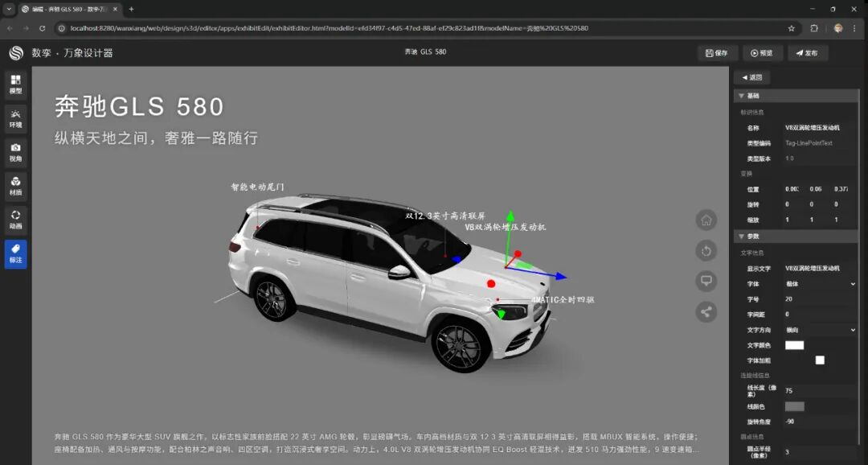Click the Tag-LinePointText type code field
Image resolution: width=868 pixels, height=465 pixels.
pyautogui.click(x=820, y=143)
